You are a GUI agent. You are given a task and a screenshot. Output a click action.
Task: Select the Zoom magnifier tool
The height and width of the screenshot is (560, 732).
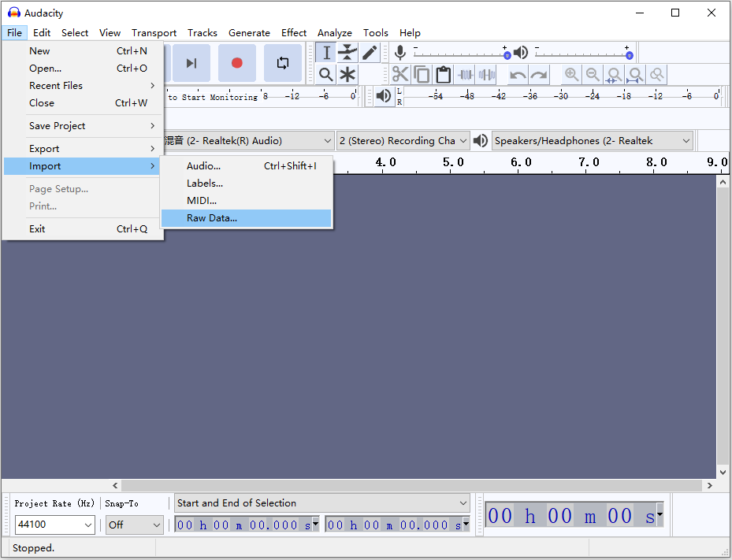click(326, 75)
